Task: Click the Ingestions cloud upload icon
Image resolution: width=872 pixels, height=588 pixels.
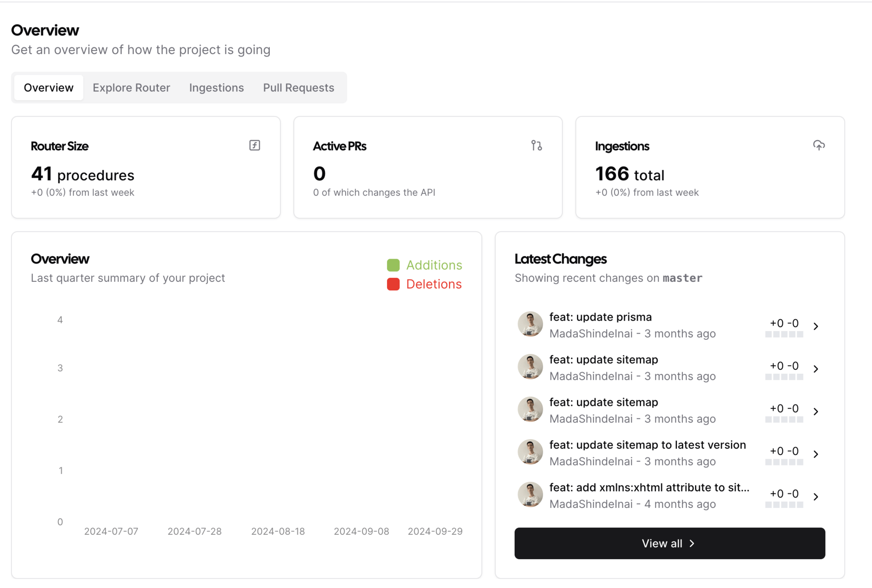Action: pos(819,145)
